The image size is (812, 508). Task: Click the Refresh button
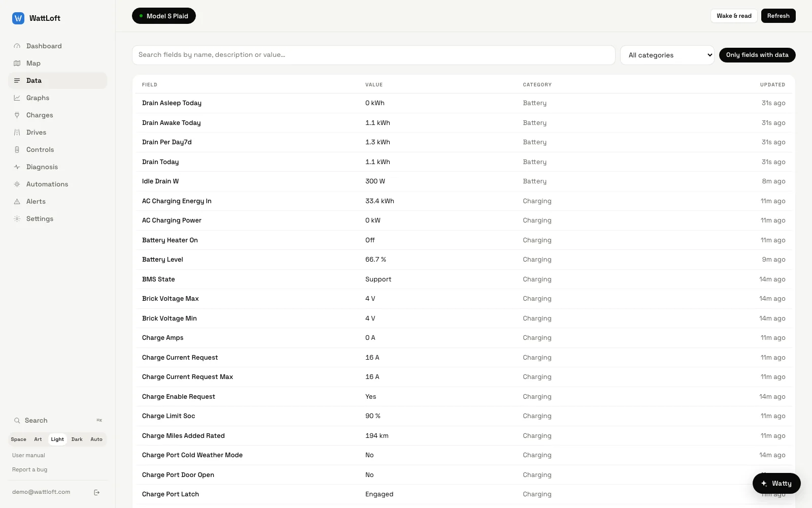pos(779,16)
